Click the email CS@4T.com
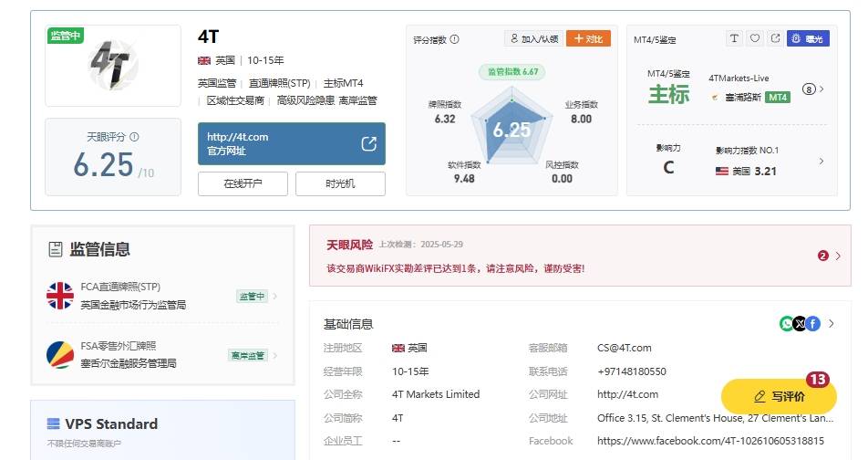 [x=625, y=348]
